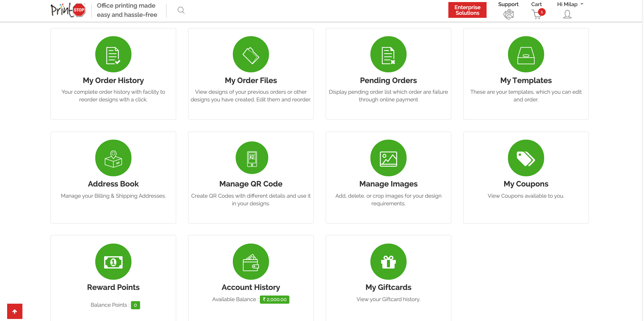The image size is (644, 321).
Task: Open the Support headset icon
Action: [508, 14]
